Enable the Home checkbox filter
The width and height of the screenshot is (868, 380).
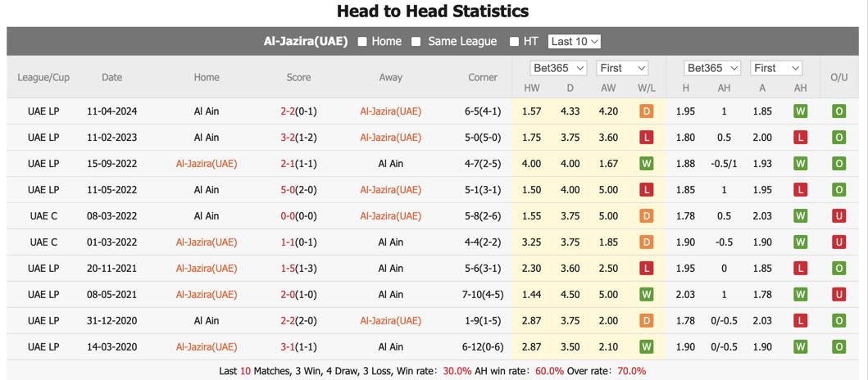coord(362,42)
